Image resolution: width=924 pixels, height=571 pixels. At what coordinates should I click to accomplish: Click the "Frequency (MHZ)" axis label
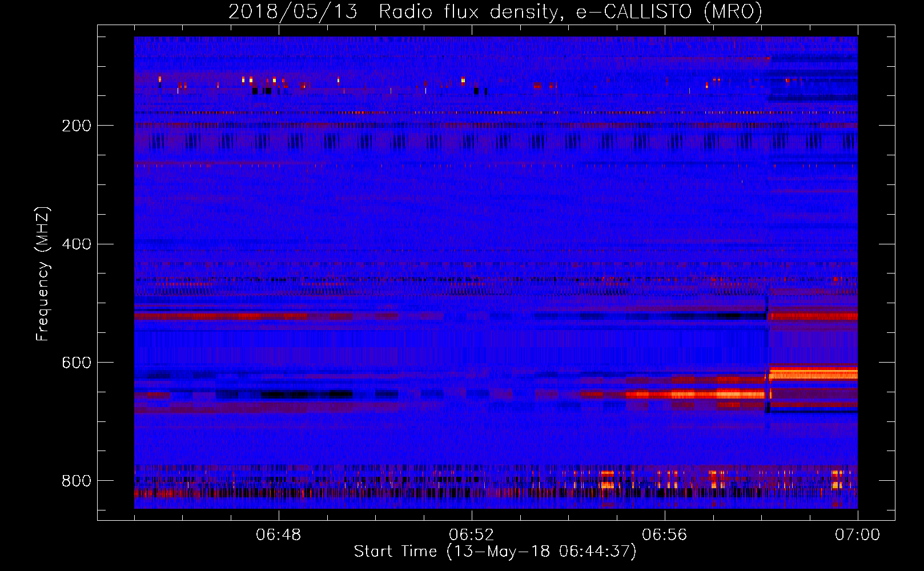coord(43,274)
